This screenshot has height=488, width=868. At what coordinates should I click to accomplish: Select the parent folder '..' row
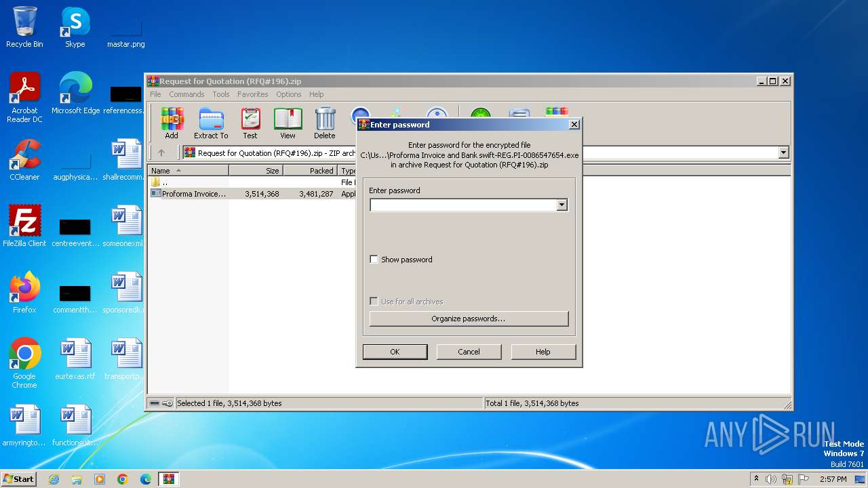coord(251,182)
